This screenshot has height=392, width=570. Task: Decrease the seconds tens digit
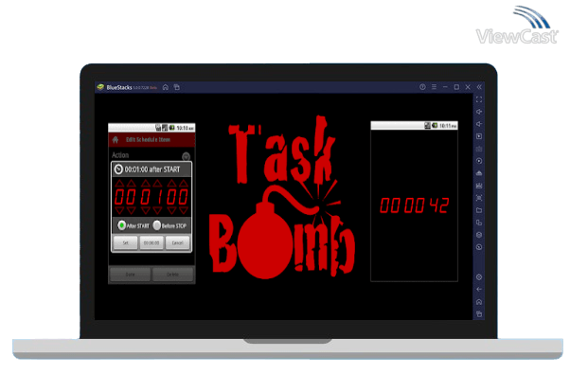(171, 210)
